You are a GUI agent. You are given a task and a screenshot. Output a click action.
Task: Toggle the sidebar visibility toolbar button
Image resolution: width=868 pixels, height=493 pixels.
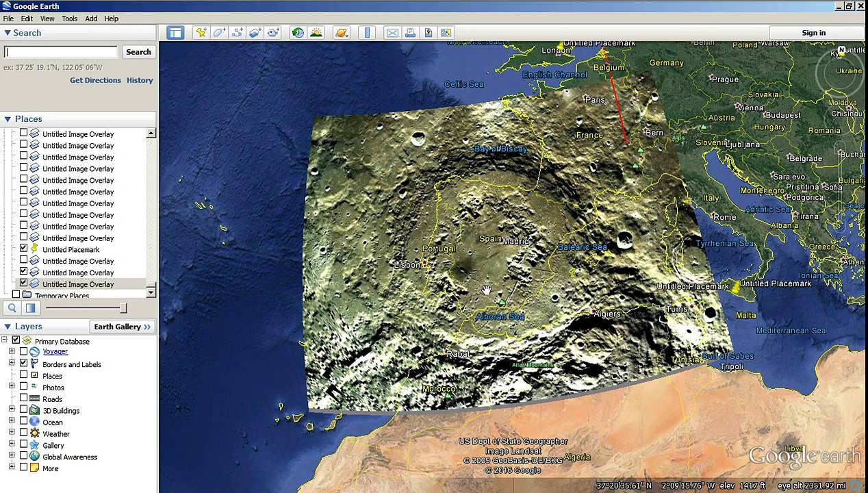pos(175,33)
